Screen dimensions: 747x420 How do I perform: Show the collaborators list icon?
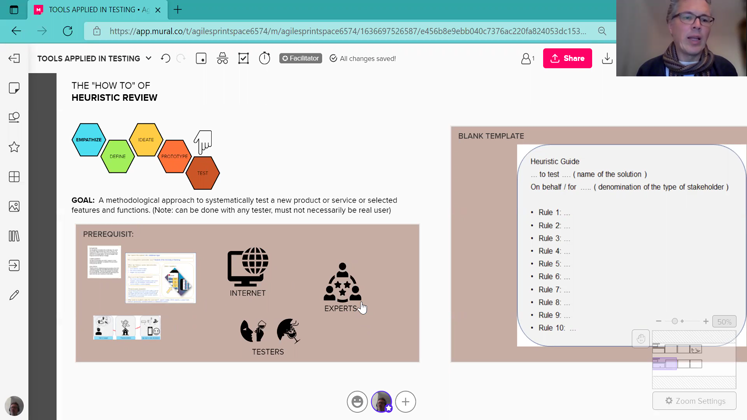(527, 58)
